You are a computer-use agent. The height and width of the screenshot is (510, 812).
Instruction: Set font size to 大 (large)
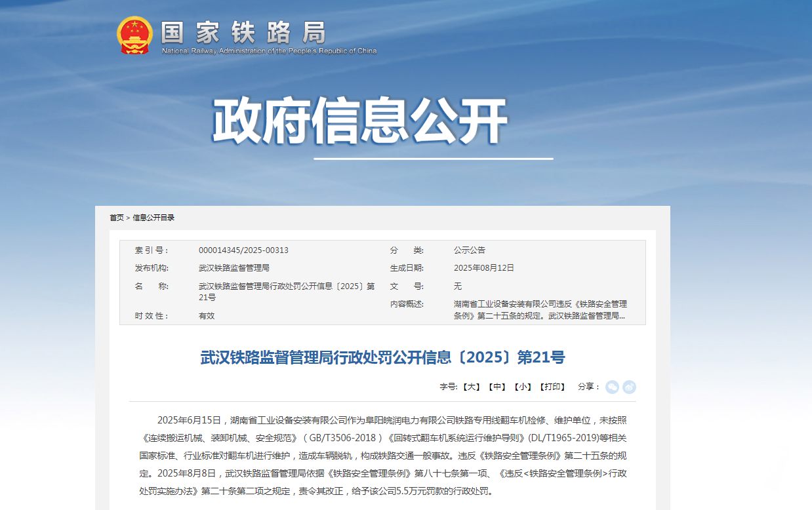(x=472, y=387)
